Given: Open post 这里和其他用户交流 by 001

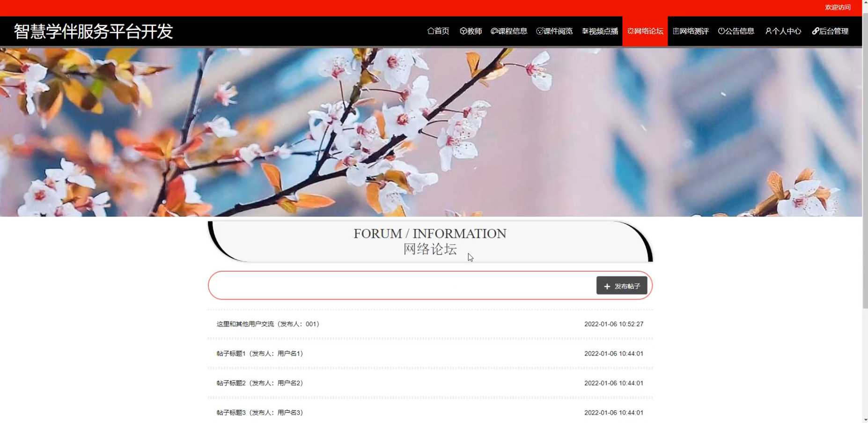Looking at the screenshot, I should pyautogui.click(x=269, y=324).
